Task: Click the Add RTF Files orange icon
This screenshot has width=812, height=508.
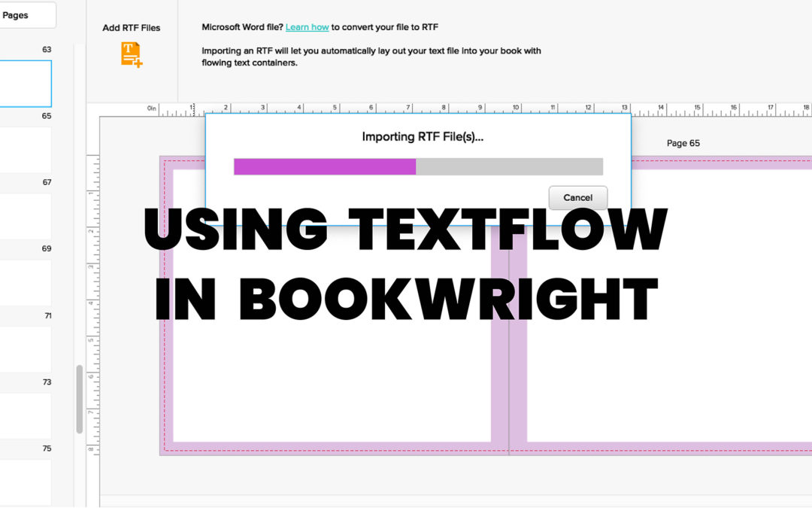Action: [x=132, y=54]
